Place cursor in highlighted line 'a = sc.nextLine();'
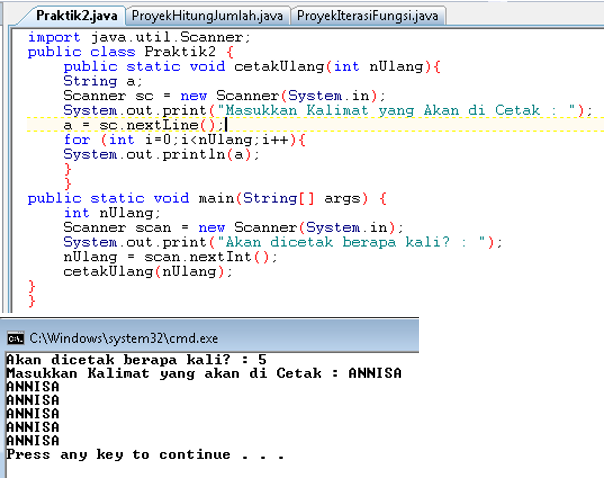Image resolution: width=604 pixels, height=480 pixels. [146, 125]
